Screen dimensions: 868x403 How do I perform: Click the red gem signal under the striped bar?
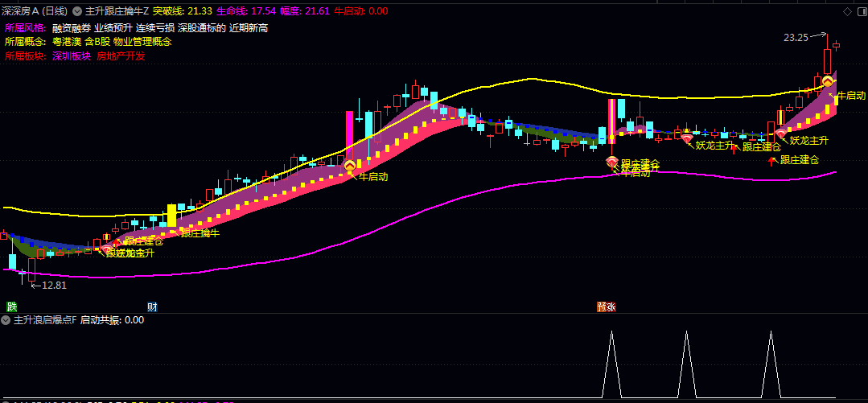[611, 161]
